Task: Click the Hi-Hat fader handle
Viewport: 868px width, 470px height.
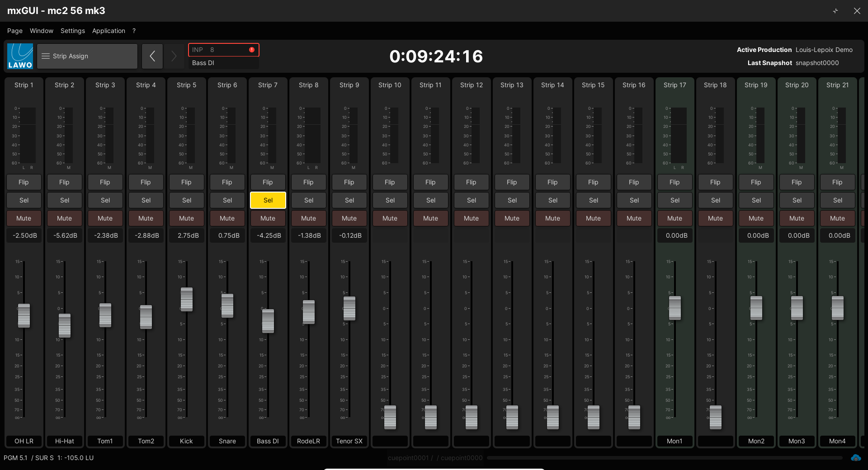Action: [65, 325]
